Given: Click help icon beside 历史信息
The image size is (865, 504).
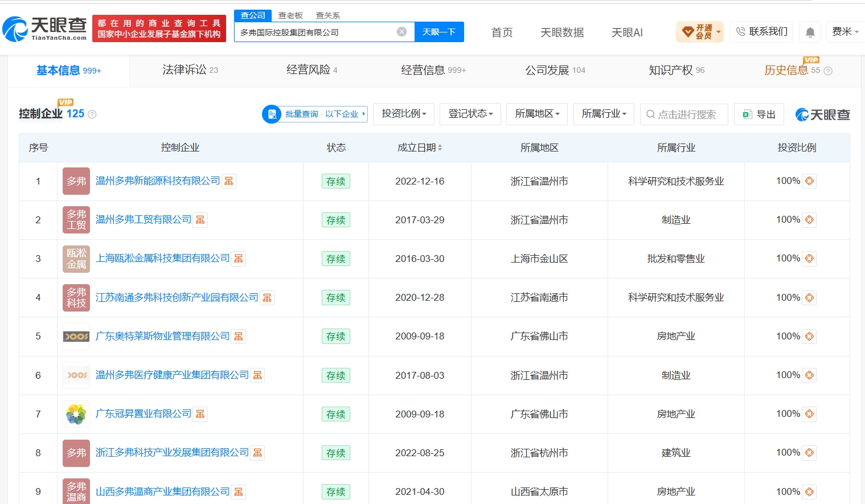Looking at the screenshot, I should (828, 71).
